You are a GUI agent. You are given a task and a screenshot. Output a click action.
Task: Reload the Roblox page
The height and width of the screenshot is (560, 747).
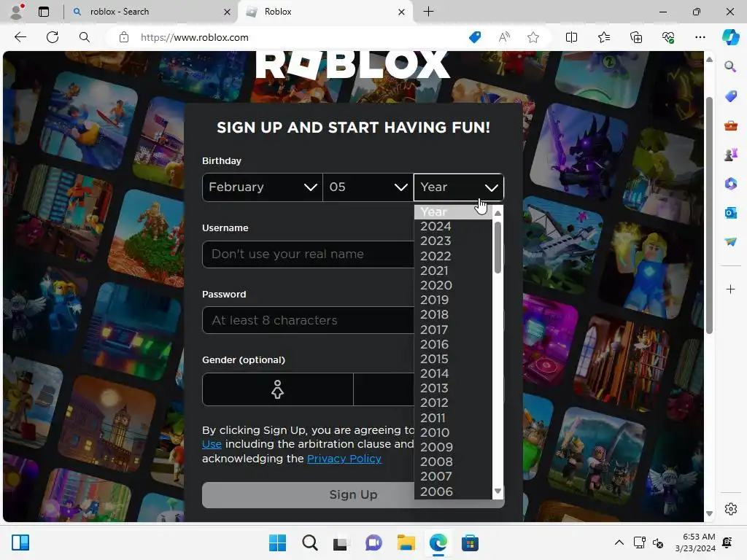[53, 37]
